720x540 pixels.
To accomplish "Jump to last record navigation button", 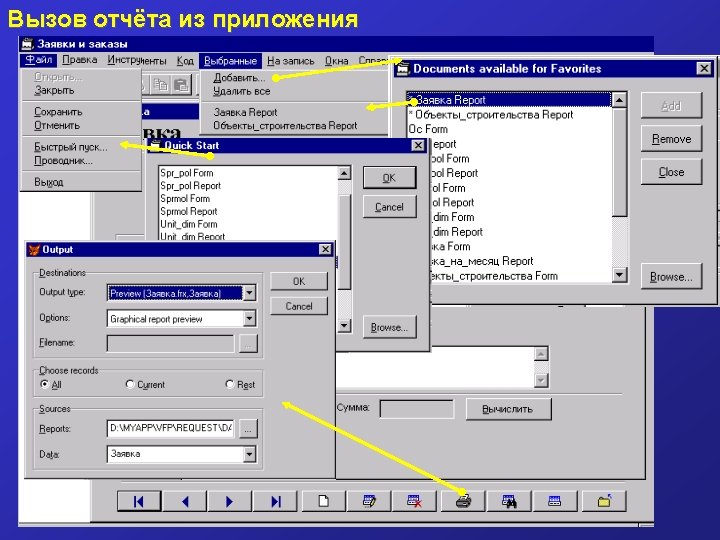I will (276, 501).
